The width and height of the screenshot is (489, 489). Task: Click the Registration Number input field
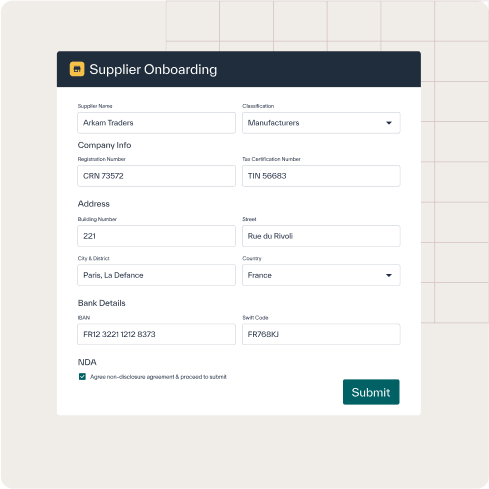pyautogui.click(x=156, y=176)
